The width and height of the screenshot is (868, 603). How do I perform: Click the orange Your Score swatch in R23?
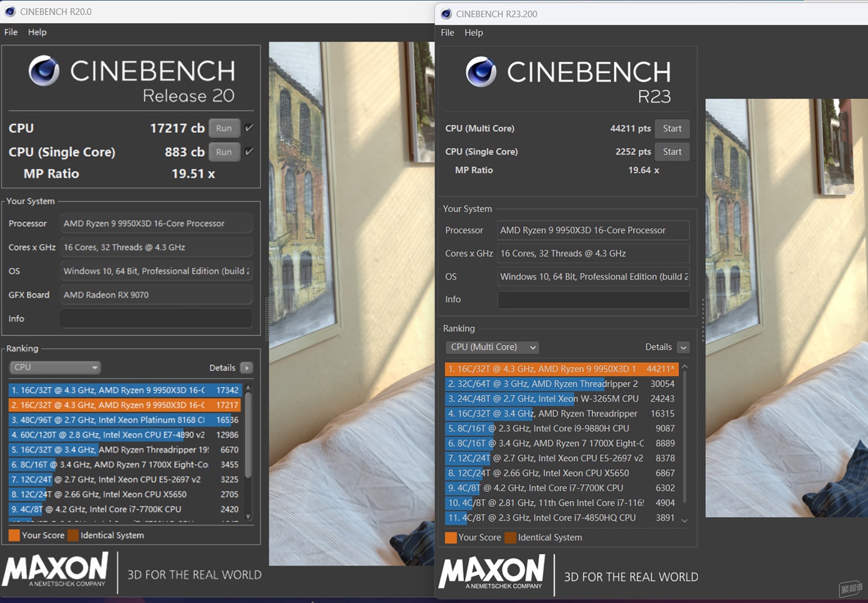click(451, 537)
